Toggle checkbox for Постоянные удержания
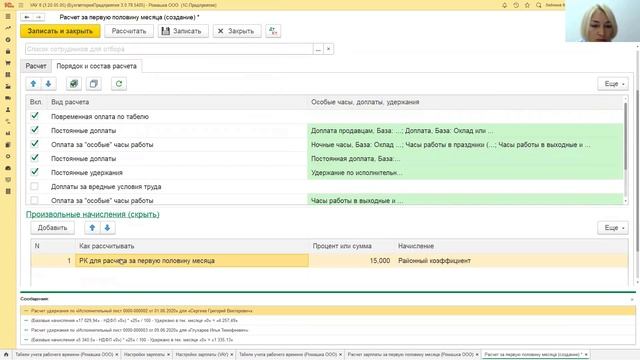 click(x=35, y=172)
